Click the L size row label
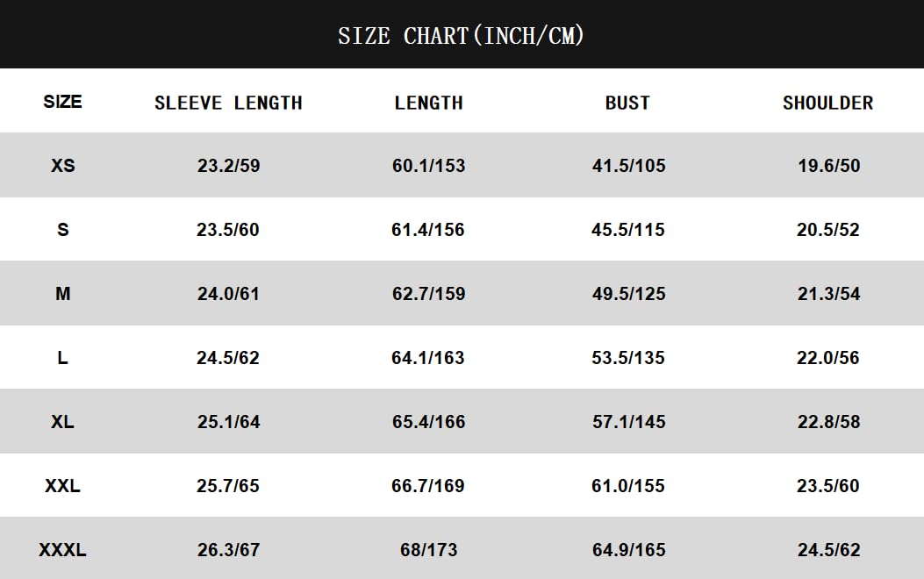 click(62, 358)
